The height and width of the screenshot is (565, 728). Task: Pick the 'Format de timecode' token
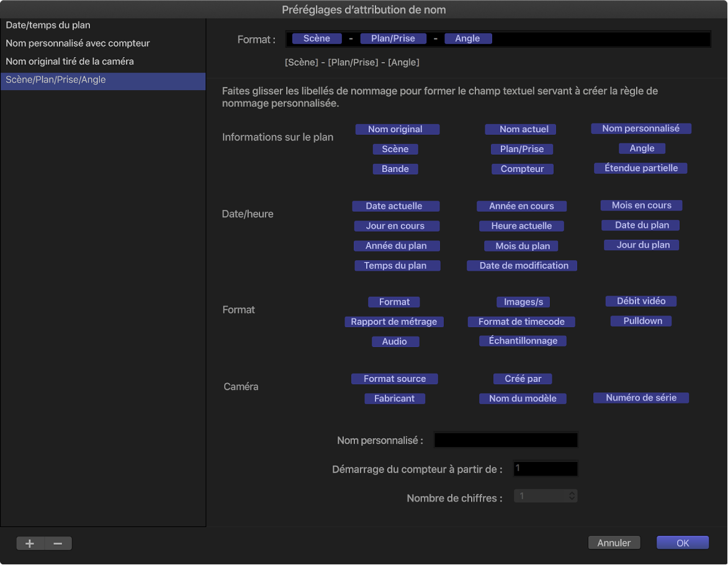[521, 322]
